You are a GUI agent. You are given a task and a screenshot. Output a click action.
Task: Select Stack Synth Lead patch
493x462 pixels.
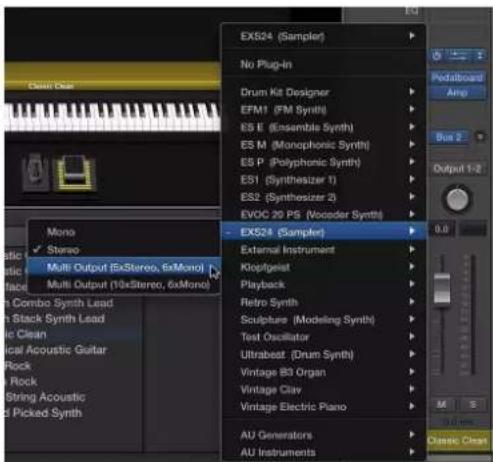[74, 318]
